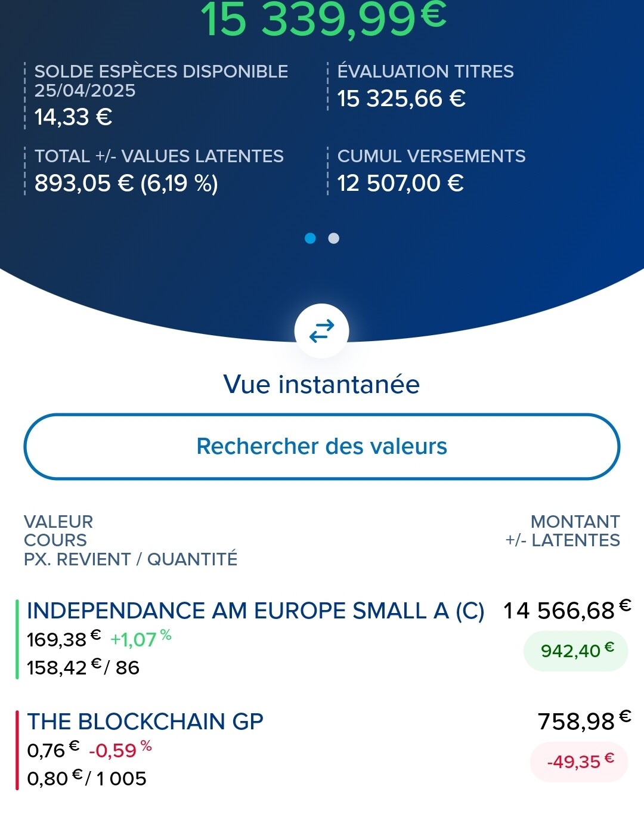Open the Rechercher des valeurs search button
This screenshot has width=644, height=817.
[x=322, y=447]
